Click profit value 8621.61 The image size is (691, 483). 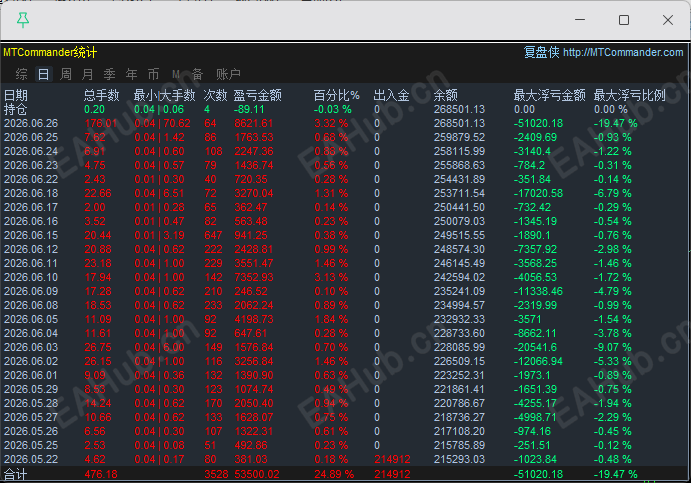coord(253,123)
